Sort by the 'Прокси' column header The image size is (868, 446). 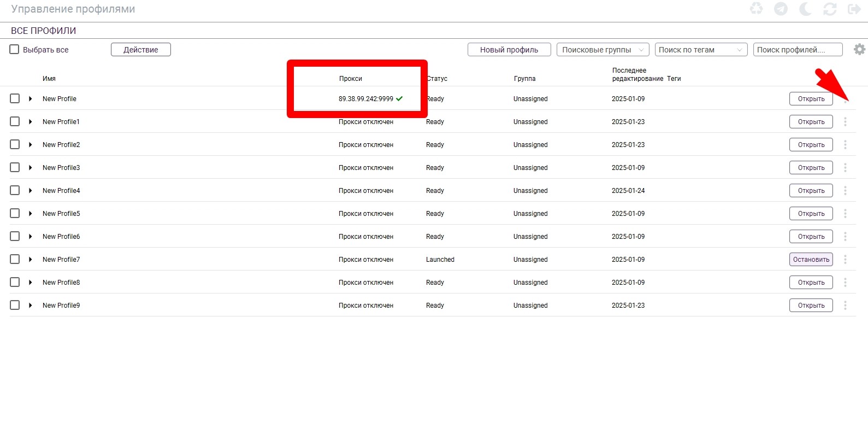[351, 79]
